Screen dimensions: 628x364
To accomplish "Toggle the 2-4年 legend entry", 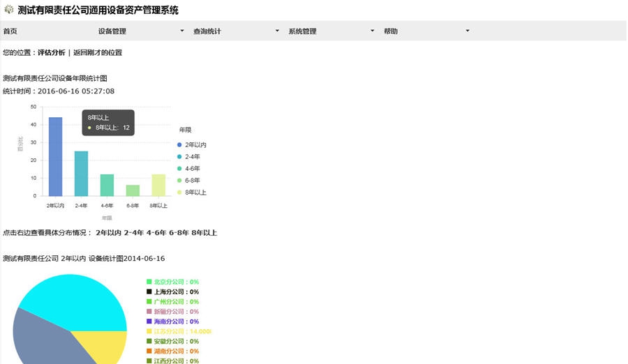I will 188,157.
